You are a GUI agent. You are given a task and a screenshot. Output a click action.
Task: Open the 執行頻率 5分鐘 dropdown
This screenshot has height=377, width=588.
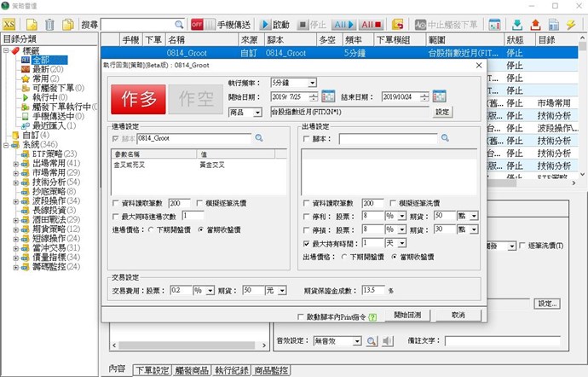tap(313, 82)
